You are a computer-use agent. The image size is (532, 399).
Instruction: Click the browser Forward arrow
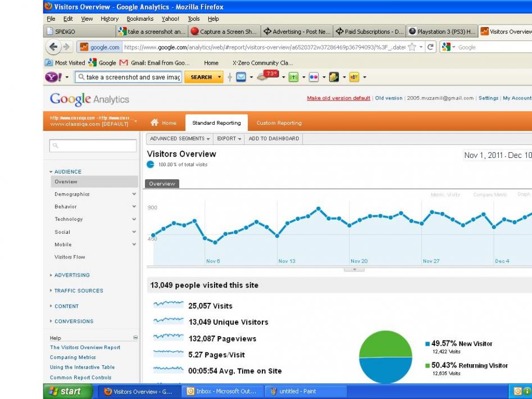click(x=66, y=47)
